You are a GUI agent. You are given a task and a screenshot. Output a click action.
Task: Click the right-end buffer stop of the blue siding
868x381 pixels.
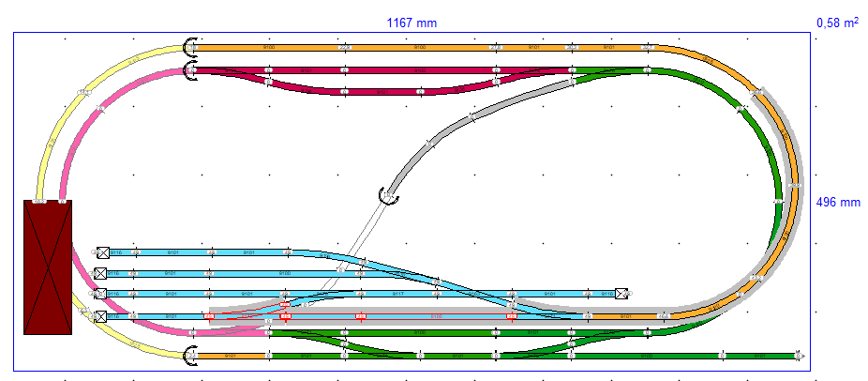tap(621, 294)
